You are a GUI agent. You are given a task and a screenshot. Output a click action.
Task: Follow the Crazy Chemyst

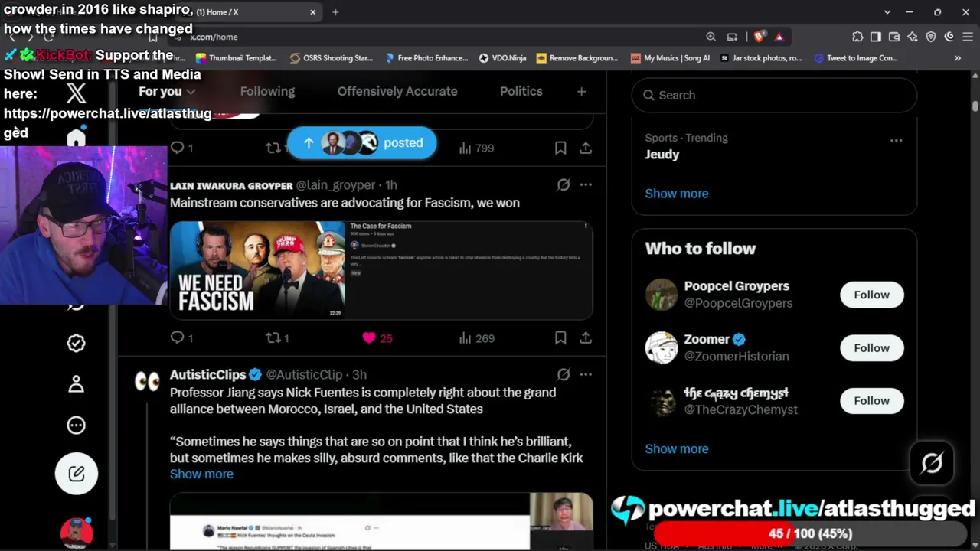point(871,401)
